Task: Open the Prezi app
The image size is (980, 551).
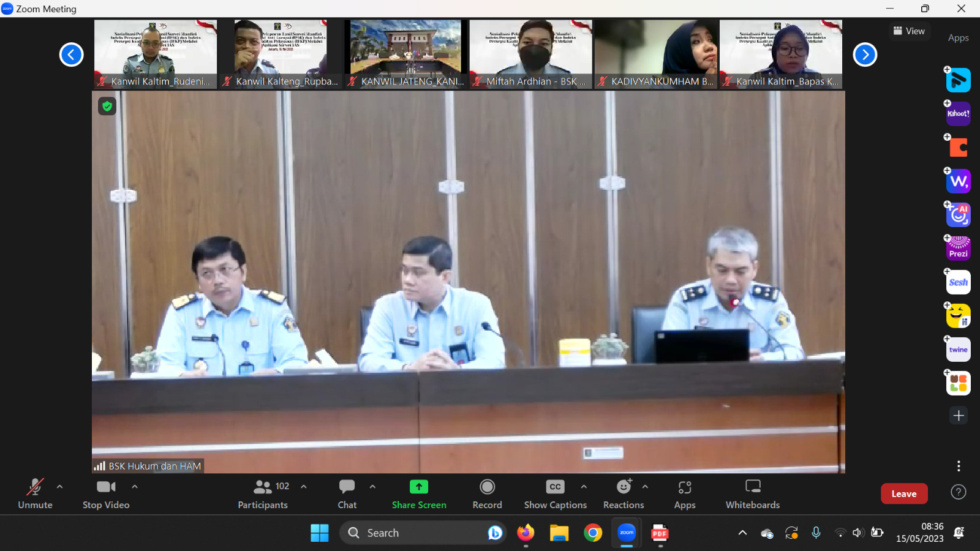Action: pyautogui.click(x=959, y=248)
